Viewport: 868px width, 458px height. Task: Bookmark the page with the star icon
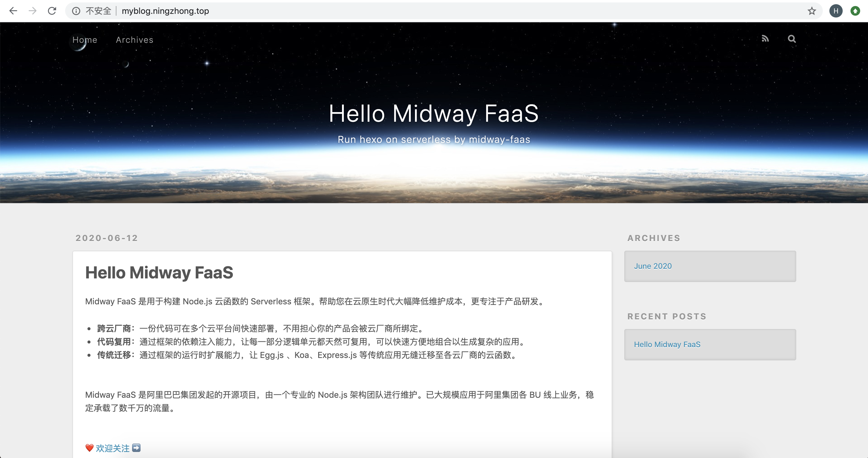812,11
